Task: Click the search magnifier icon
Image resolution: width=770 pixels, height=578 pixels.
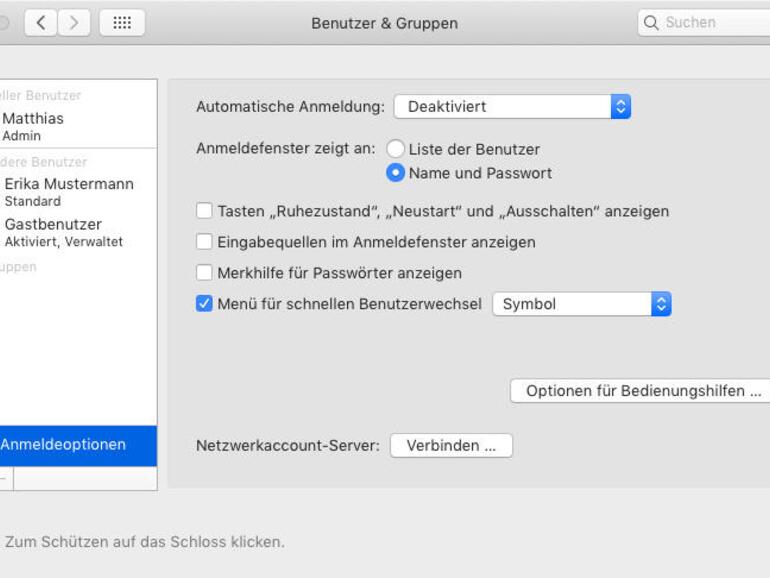Action: pyautogui.click(x=652, y=22)
